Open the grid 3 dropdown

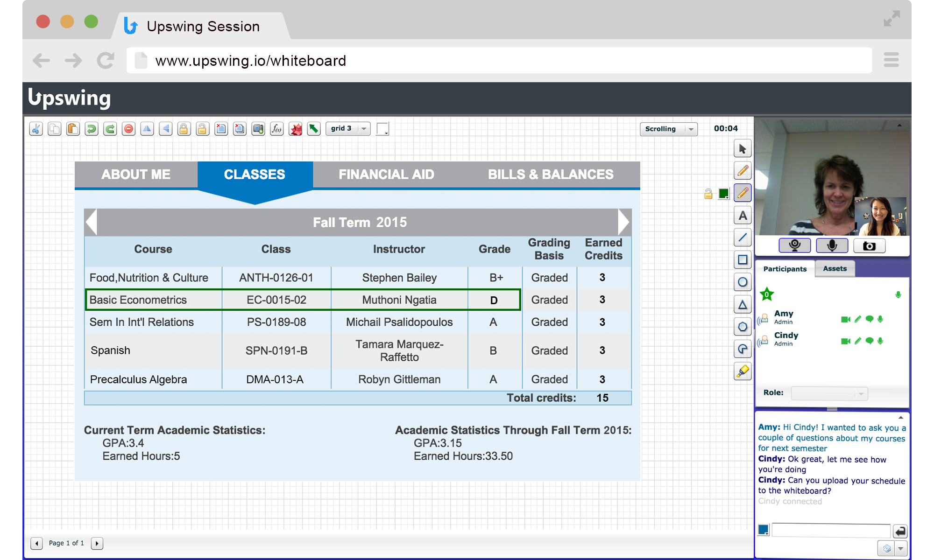(x=348, y=129)
